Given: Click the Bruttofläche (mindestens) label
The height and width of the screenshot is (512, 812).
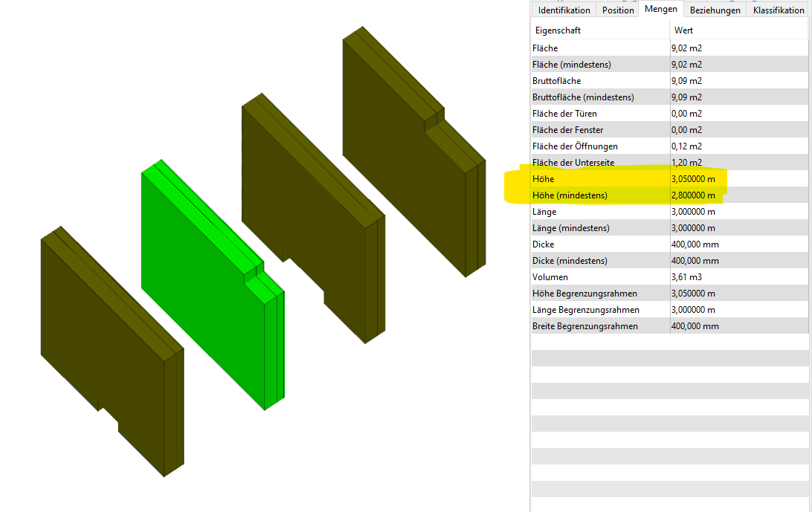Looking at the screenshot, I should pyautogui.click(x=583, y=97).
